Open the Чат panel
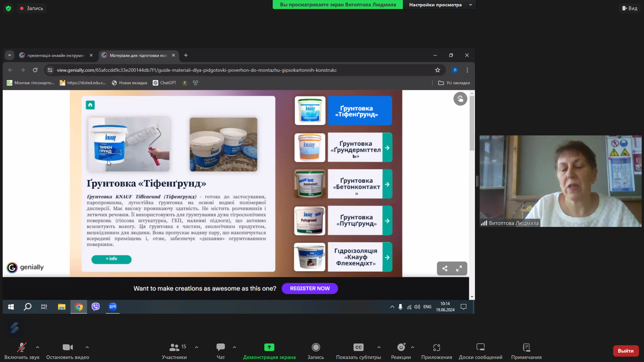The width and height of the screenshot is (644, 362). point(221,351)
